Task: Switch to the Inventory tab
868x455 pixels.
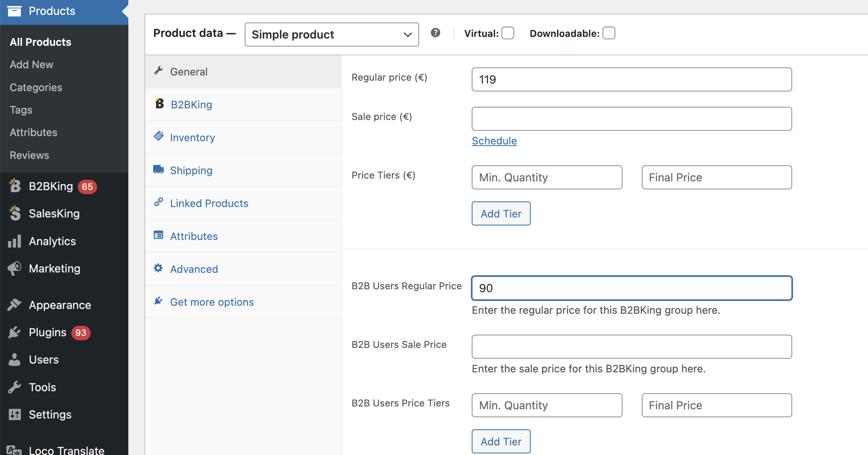Action: 243,138
